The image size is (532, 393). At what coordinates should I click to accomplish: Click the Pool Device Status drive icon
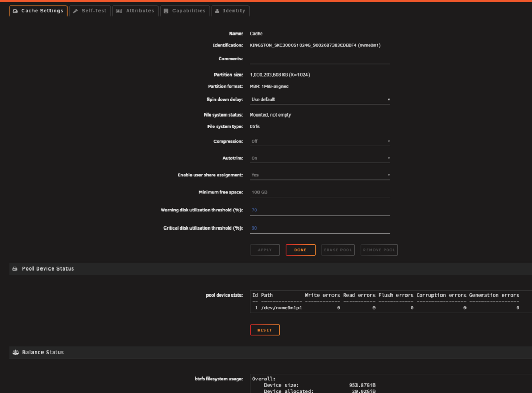tap(15, 269)
